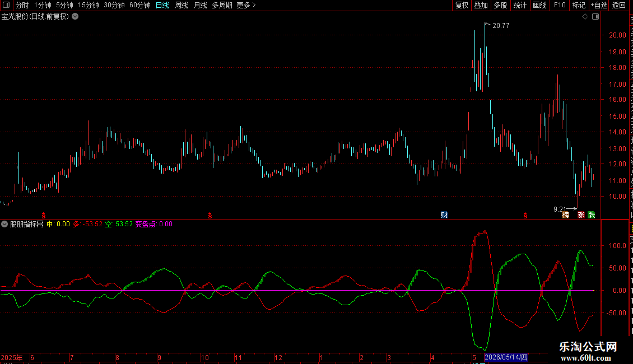
Task: Open the dropdown beside 宝光股份 title
Action: coord(75,17)
